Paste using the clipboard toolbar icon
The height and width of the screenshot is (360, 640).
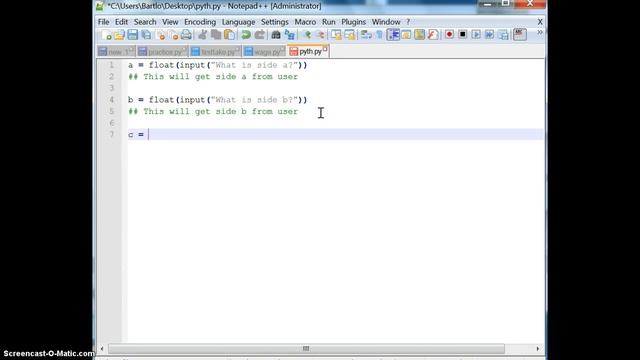230,35
